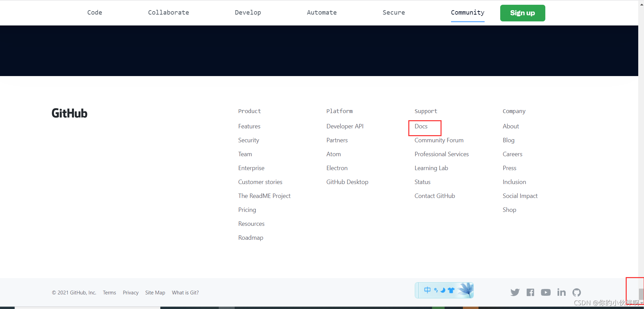Visit the Community Forum

point(439,140)
